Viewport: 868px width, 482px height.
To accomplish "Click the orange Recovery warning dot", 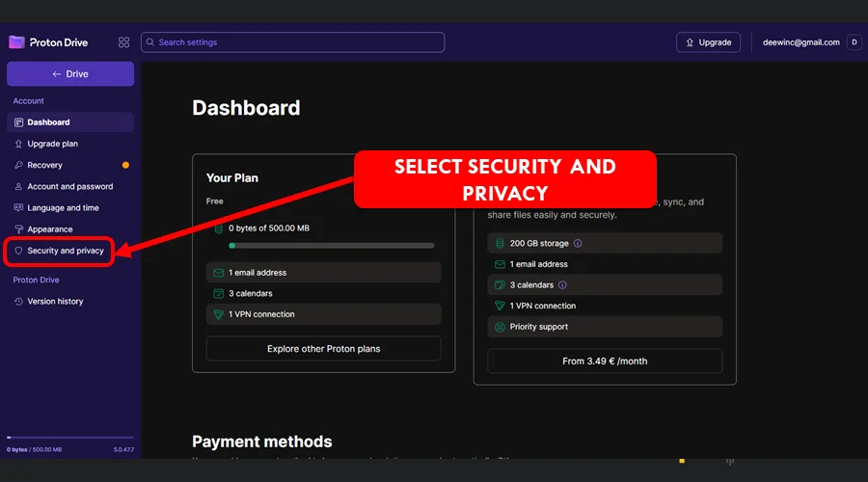I will pos(125,165).
